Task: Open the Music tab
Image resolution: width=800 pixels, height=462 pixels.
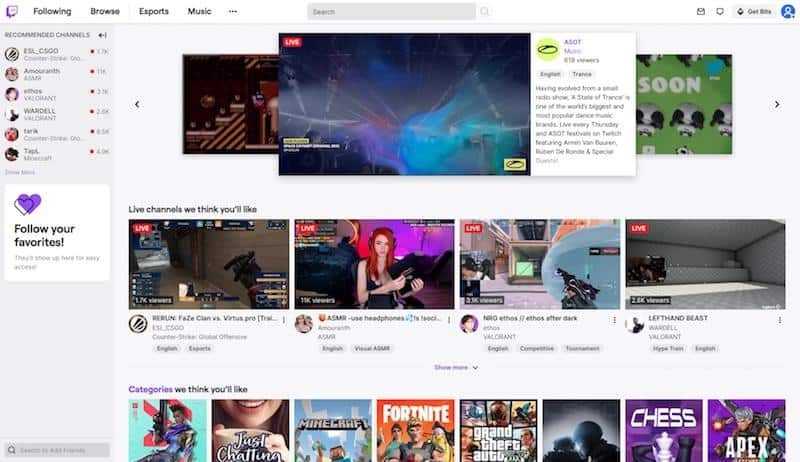Action: [199, 11]
